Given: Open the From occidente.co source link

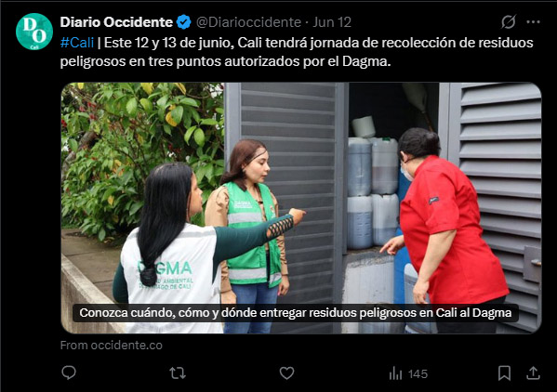Looking at the screenshot, I should coord(112,346).
